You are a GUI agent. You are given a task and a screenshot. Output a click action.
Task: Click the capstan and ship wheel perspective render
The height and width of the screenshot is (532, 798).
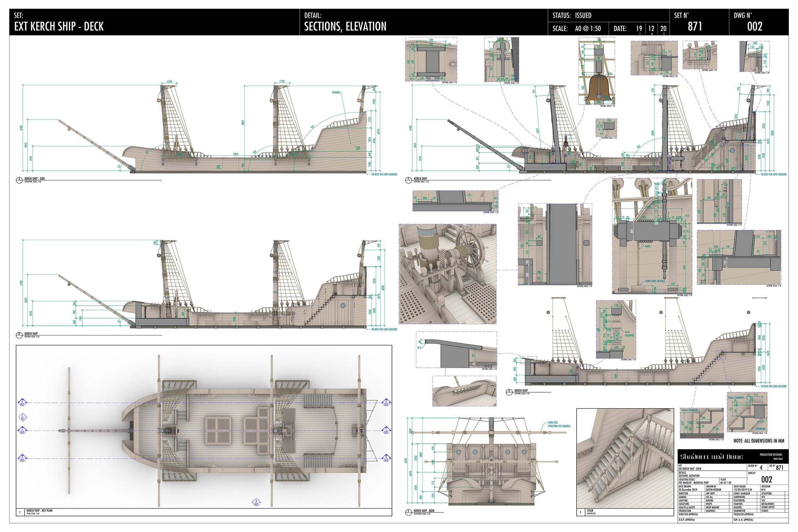tap(448, 274)
